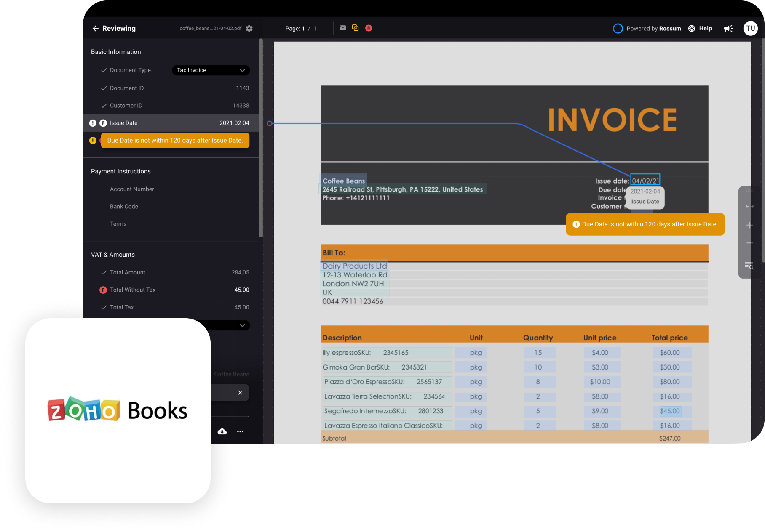The height and width of the screenshot is (532, 765).
Task: Open the TU user avatar menu
Action: [751, 28]
